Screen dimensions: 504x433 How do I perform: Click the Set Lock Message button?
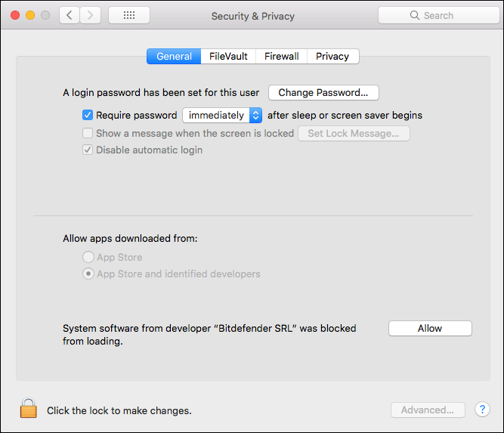point(354,134)
